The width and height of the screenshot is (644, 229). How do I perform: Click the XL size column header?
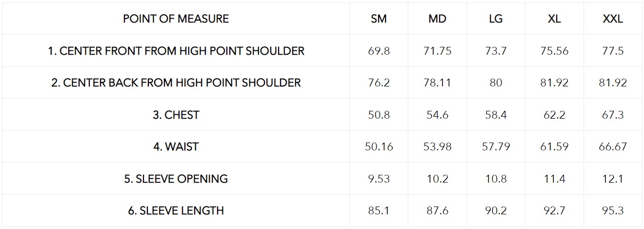coord(554,19)
